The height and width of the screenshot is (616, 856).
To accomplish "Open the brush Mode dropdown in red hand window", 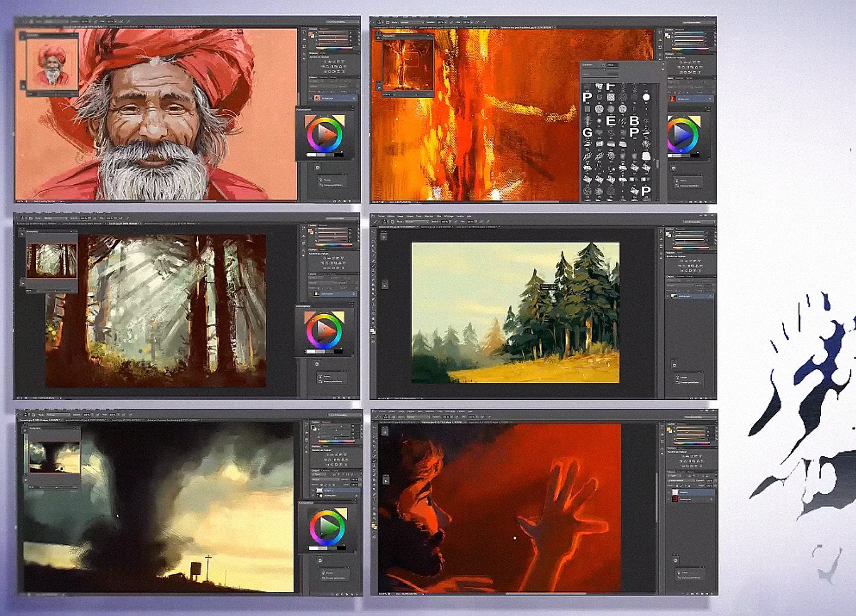I will [418, 417].
